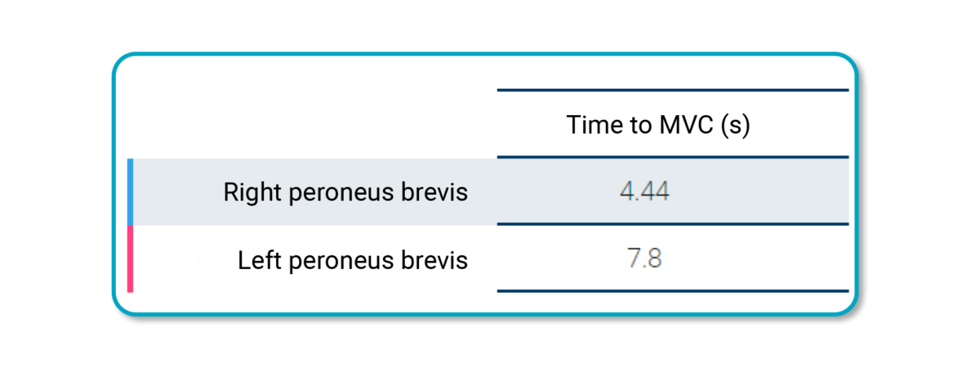This screenshot has height=376, width=980.
Task: Click the "Right peroneus brevis" row label
Action: click(345, 192)
